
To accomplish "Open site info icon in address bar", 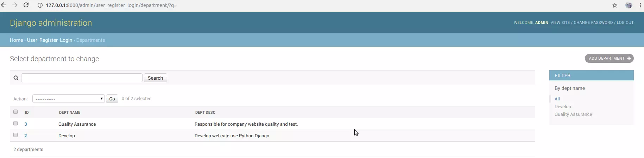I will click(40, 5).
